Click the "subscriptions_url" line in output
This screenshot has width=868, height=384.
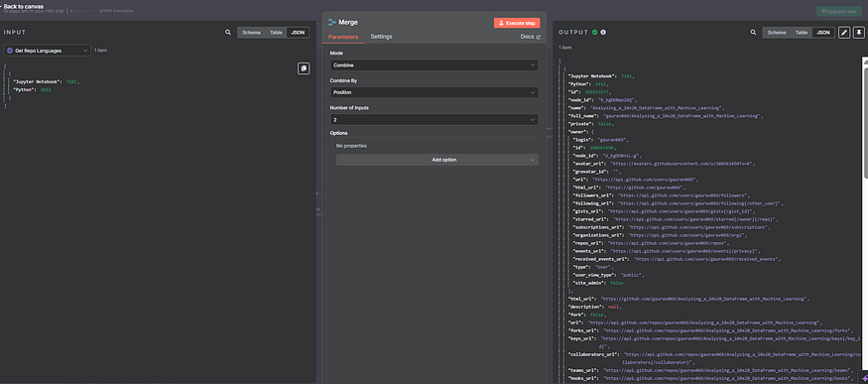672,227
